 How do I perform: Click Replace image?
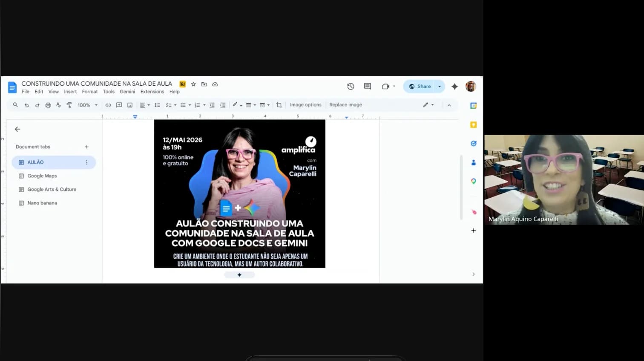(x=345, y=105)
